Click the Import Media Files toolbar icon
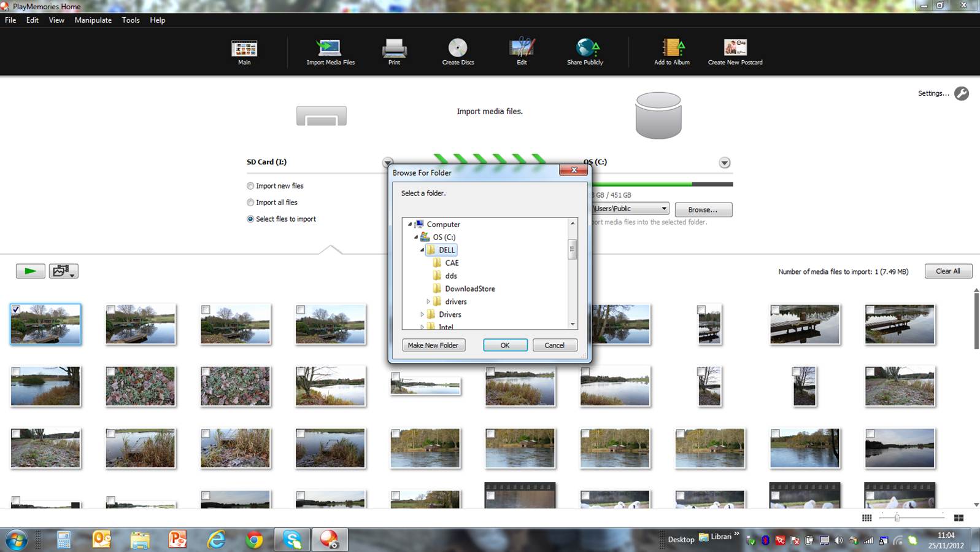Screen dimensions: 980x552 click(330, 52)
